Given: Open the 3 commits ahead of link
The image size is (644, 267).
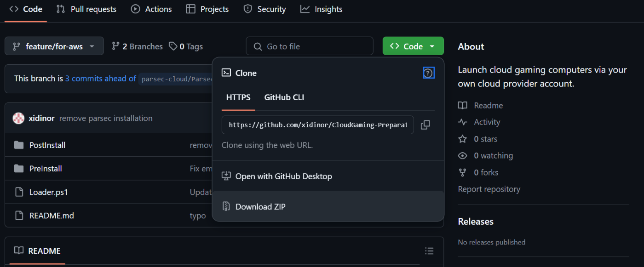Looking at the screenshot, I should 101,79.
